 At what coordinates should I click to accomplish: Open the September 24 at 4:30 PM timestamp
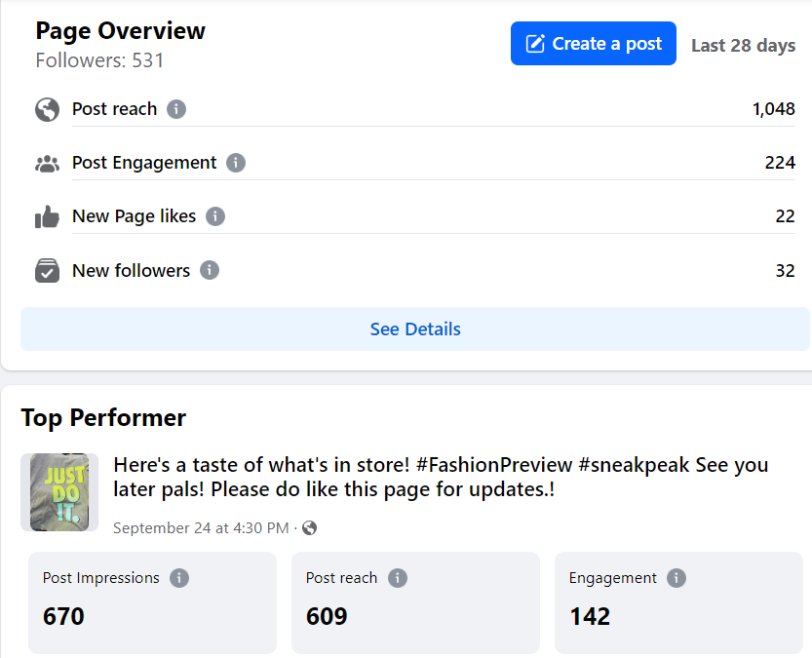tap(201, 528)
